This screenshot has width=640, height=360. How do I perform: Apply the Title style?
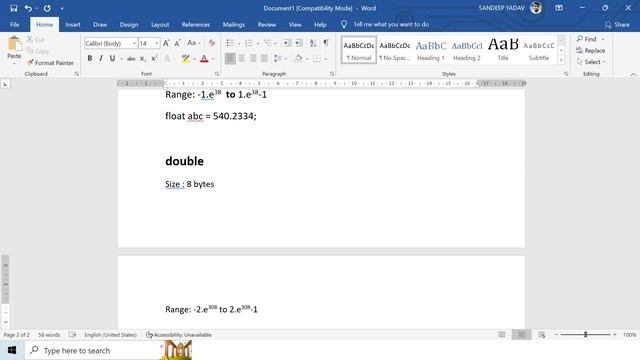(x=503, y=50)
